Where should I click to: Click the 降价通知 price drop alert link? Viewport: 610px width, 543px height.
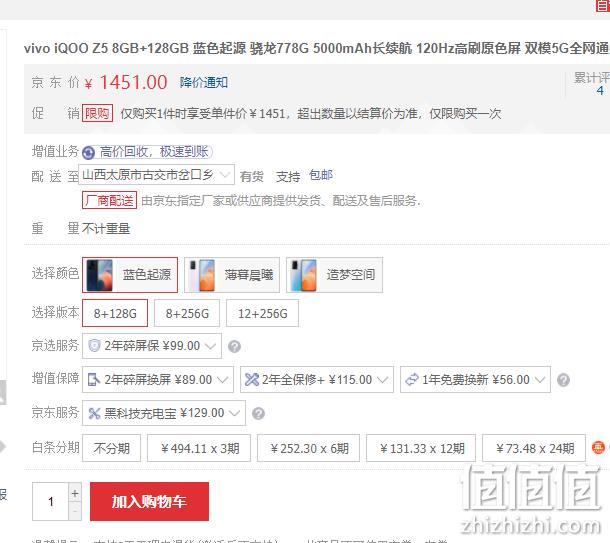point(203,82)
